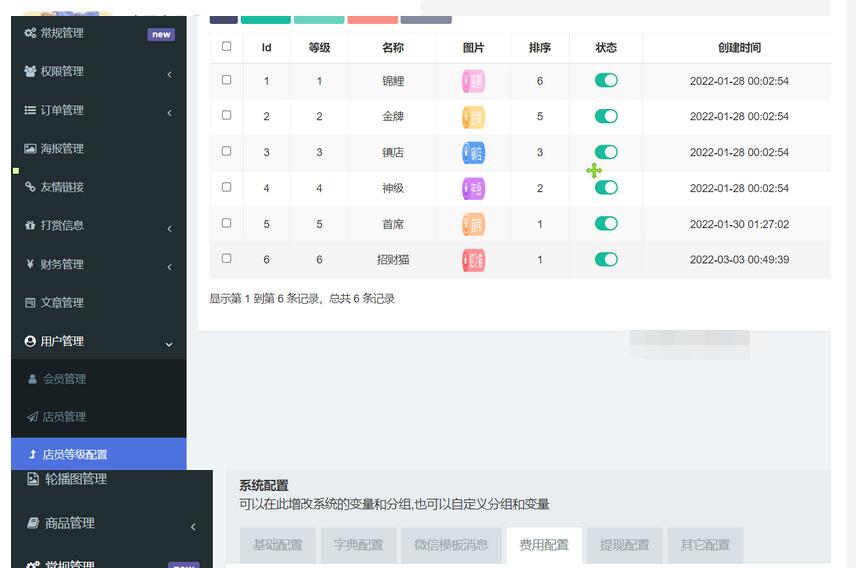Check the select-all checkbox in table header
This screenshot has width=856, height=568.
pos(227,46)
